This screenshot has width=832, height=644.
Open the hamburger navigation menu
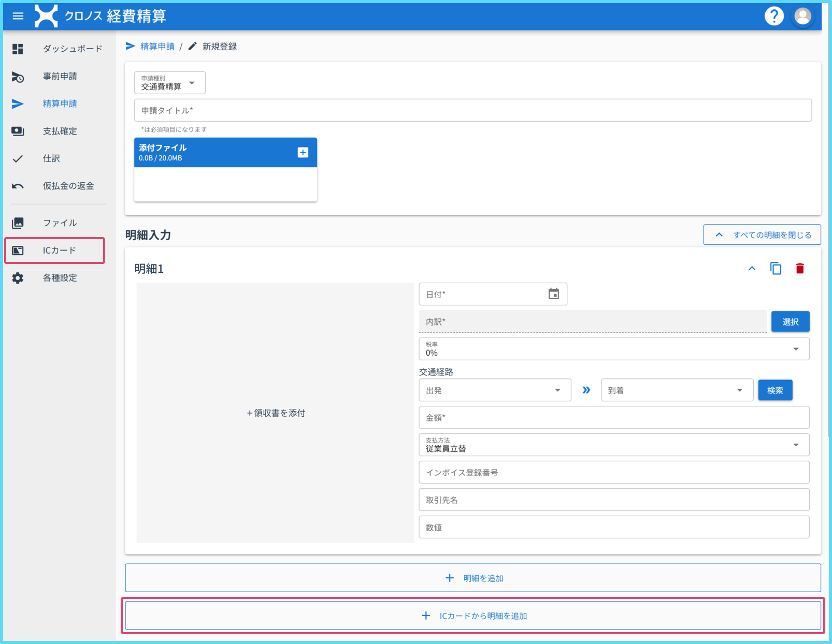click(18, 16)
